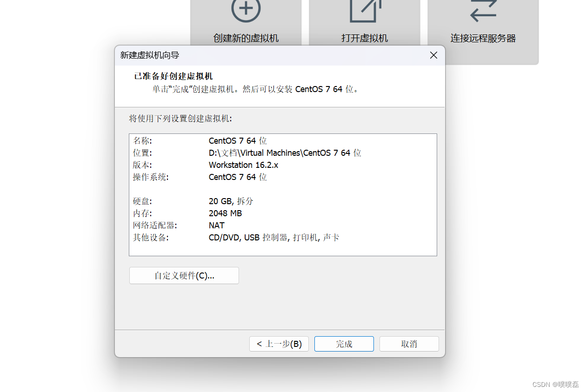
Task: Click the Workstation 16.2.x value
Action: [x=243, y=165]
